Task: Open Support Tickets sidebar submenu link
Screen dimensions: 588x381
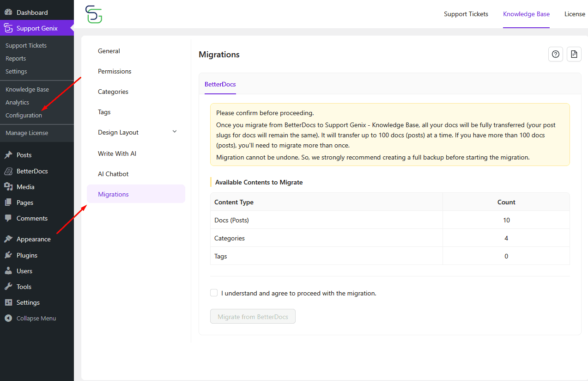Action: pyautogui.click(x=26, y=45)
